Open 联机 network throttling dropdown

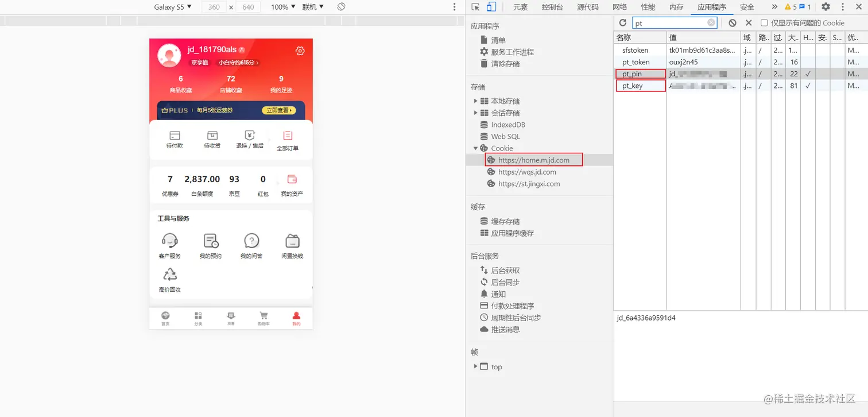click(x=313, y=7)
